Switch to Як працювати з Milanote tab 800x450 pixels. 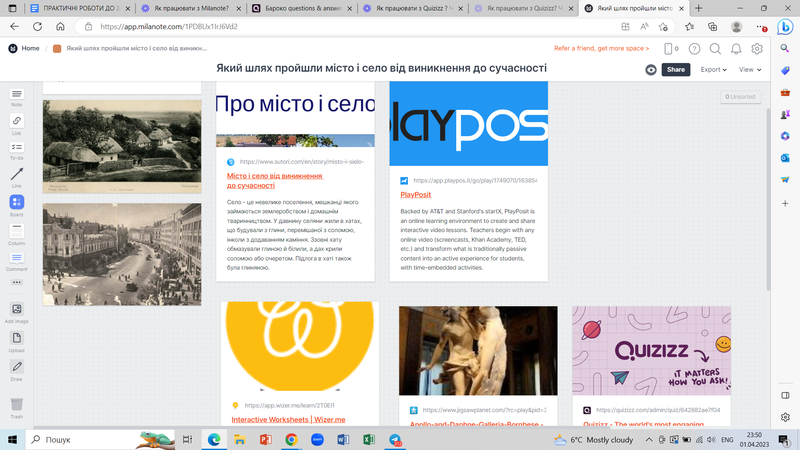click(x=191, y=8)
